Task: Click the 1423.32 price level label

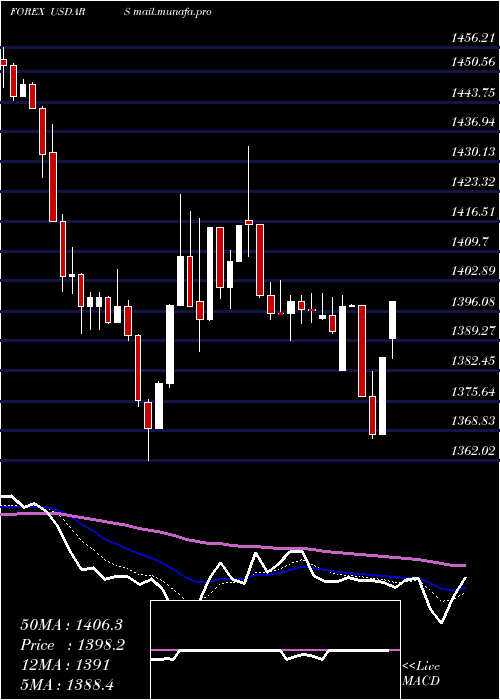Action: coord(473,181)
